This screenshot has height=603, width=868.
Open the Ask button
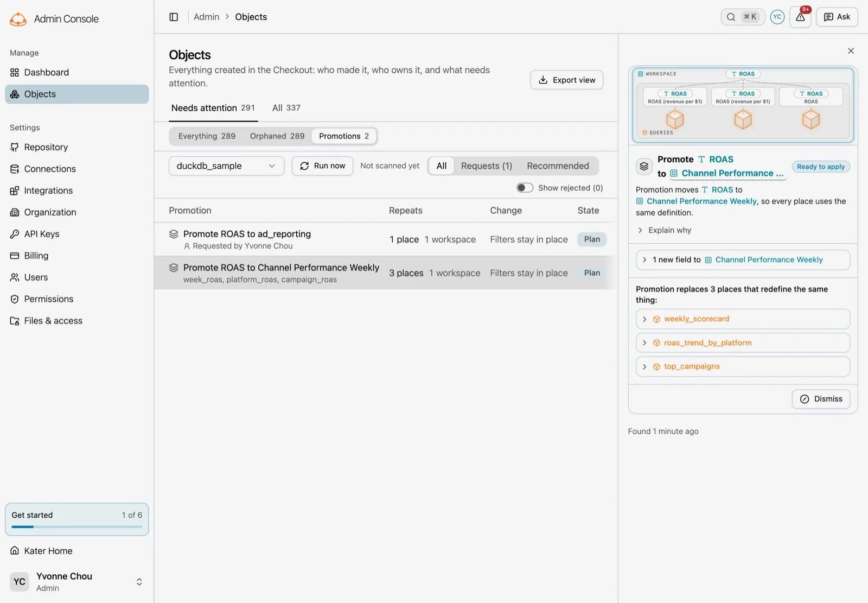pos(837,17)
